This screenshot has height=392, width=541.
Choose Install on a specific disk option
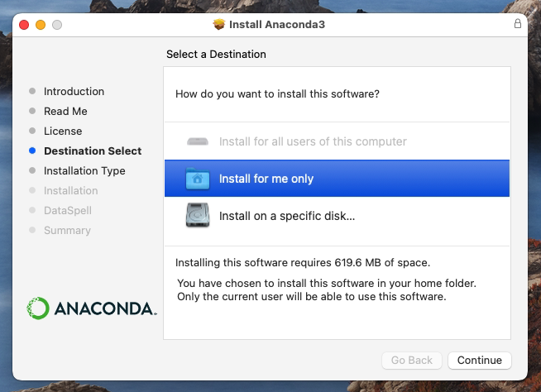pyautogui.click(x=286, y=217)
